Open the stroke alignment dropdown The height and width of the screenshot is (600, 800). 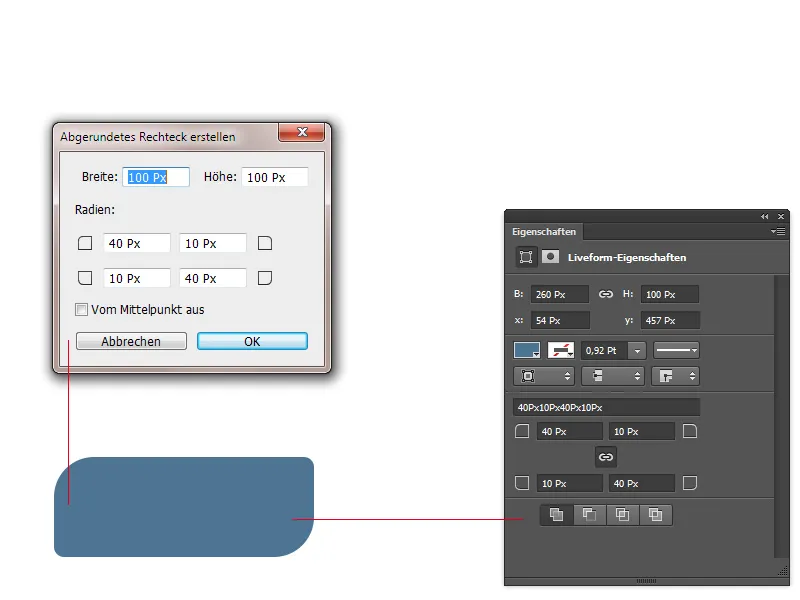click(544, 376)
